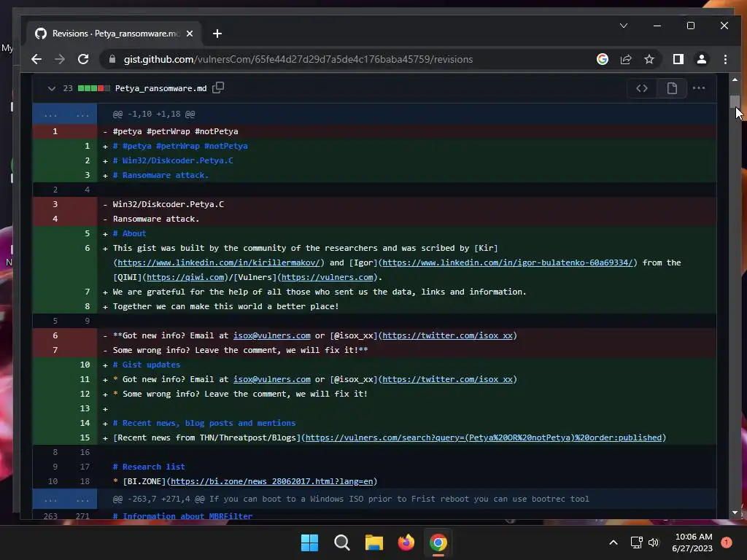Viewport: 747px width, 560px height.
Task: Follow the https://vulners.com link
Action: click(328, 277)
